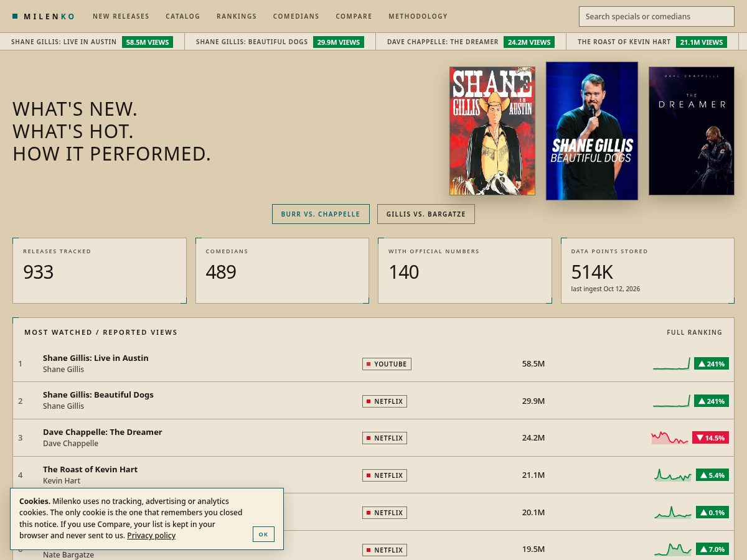The height and width of the screenshot is (560, 747).
Task: Open ticker item Dave Chappelle: The Dreamer
Action: click(443, 42)
